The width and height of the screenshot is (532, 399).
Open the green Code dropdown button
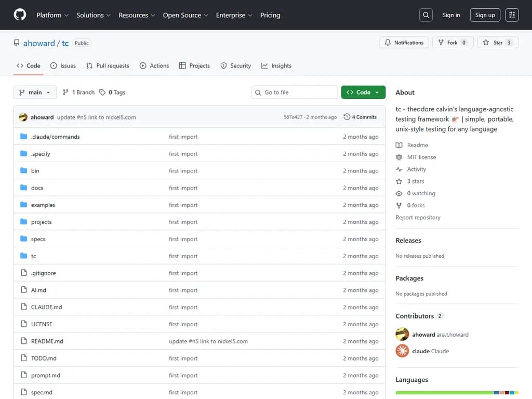363,92
